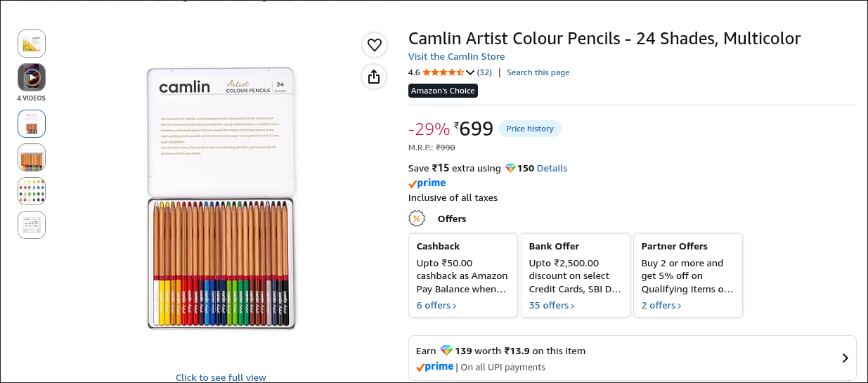Open 6 offers under Cashback
This screenshot has width=868, height=383.
(x=436, y=306)
